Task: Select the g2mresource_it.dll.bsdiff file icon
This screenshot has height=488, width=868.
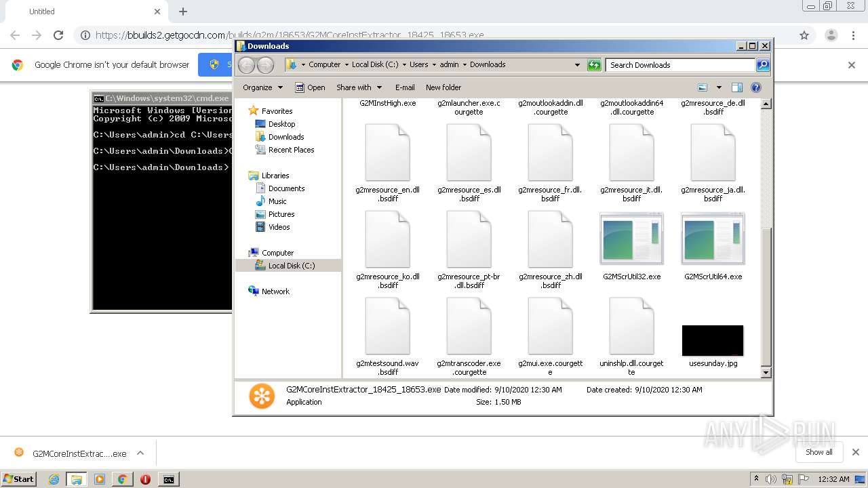Action: pos(631,152)
